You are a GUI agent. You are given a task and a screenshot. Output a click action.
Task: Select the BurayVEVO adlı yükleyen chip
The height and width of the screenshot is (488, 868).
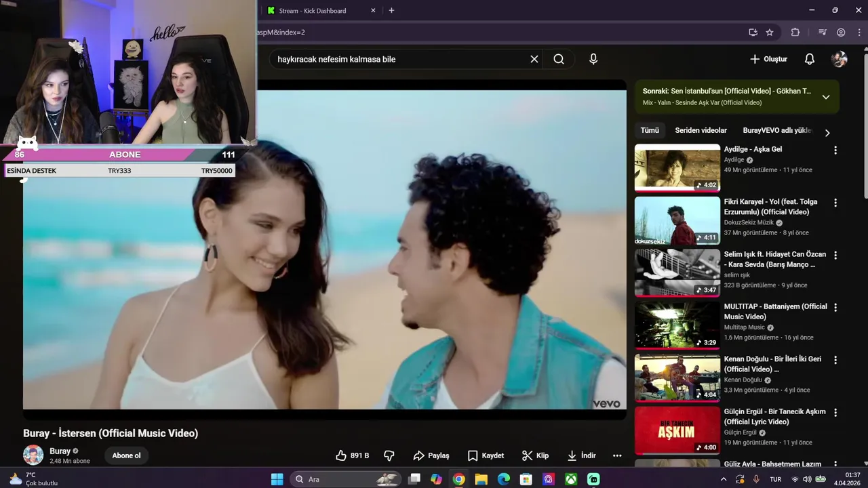(x=777, y=130)
